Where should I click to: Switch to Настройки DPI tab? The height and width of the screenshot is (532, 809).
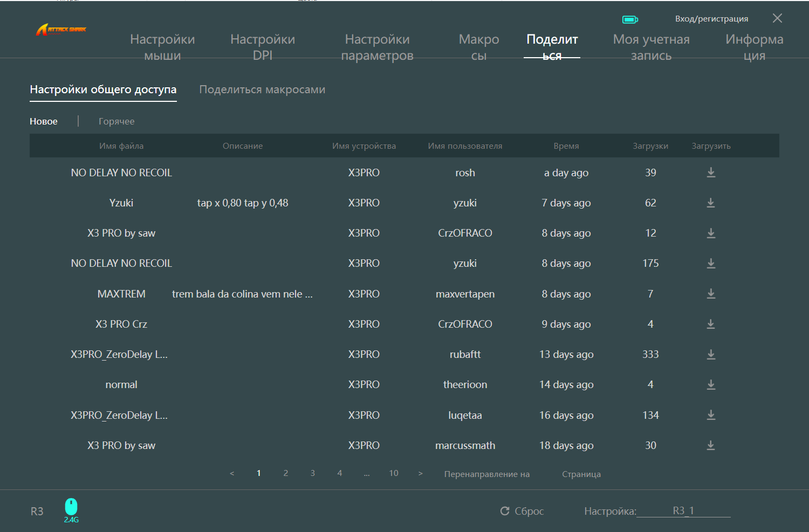pyautogui.click(x=263, y=47)
